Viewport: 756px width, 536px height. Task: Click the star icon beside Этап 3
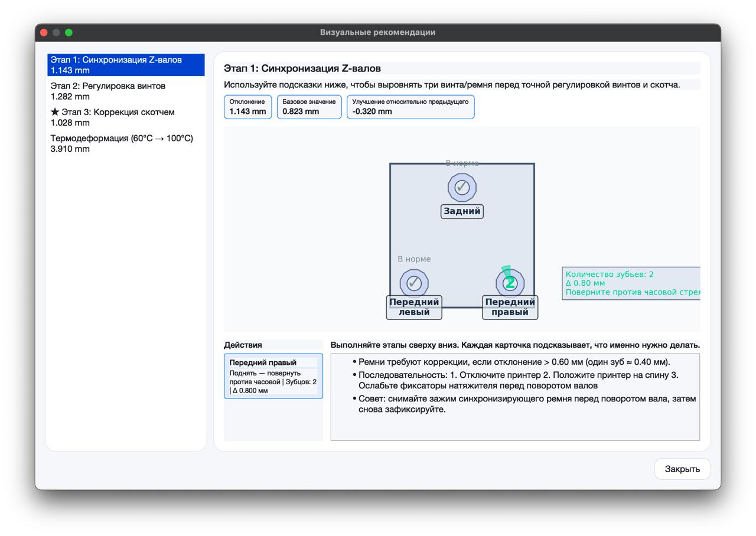click(x=55, y=112)
